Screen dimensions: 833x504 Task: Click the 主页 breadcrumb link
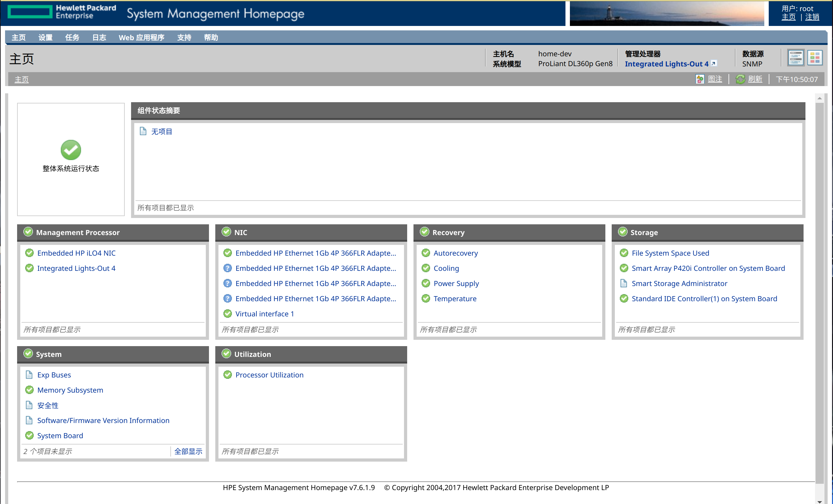tap(22, 79)
